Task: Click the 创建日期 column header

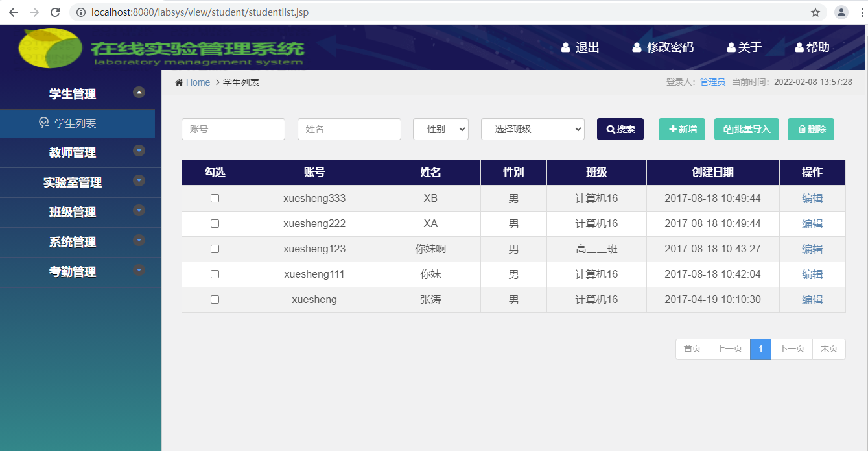Action: (x=713, y=173)
